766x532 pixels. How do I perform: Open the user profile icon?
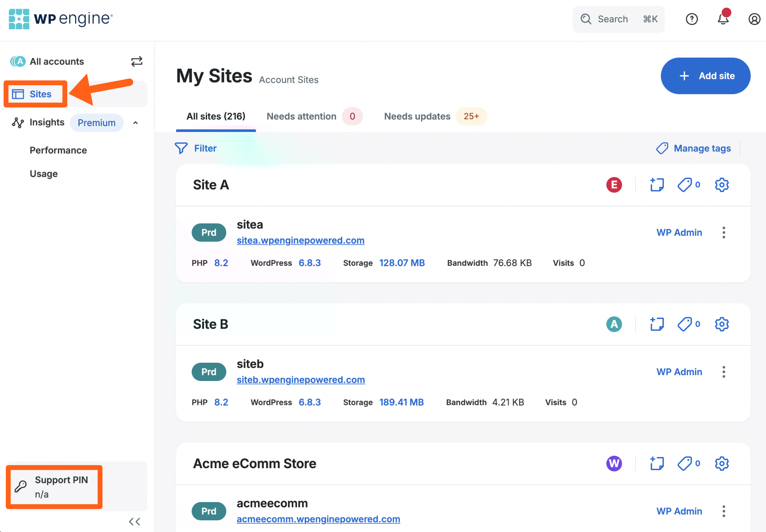pyautogui.click(x=754, y=19)
